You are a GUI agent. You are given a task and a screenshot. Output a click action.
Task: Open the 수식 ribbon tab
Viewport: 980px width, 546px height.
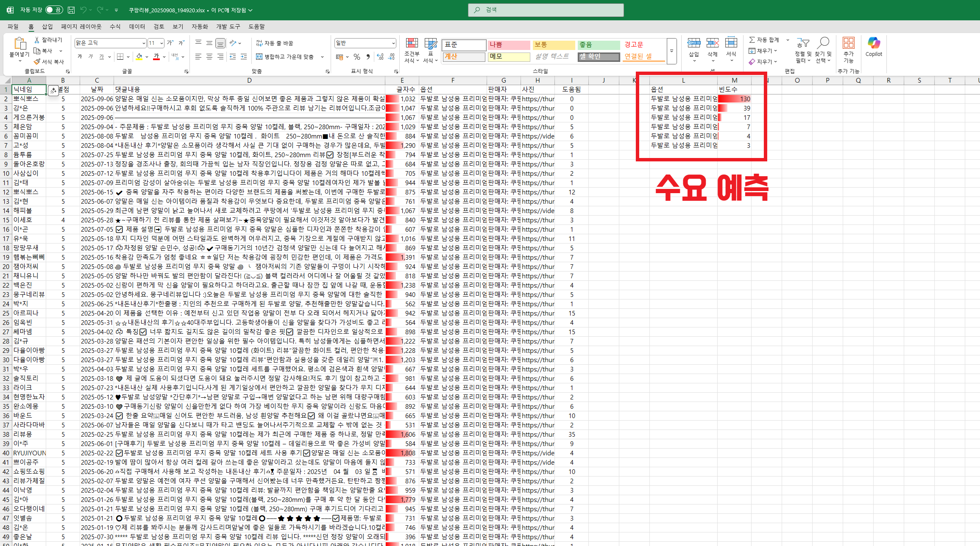pos(115,27)
